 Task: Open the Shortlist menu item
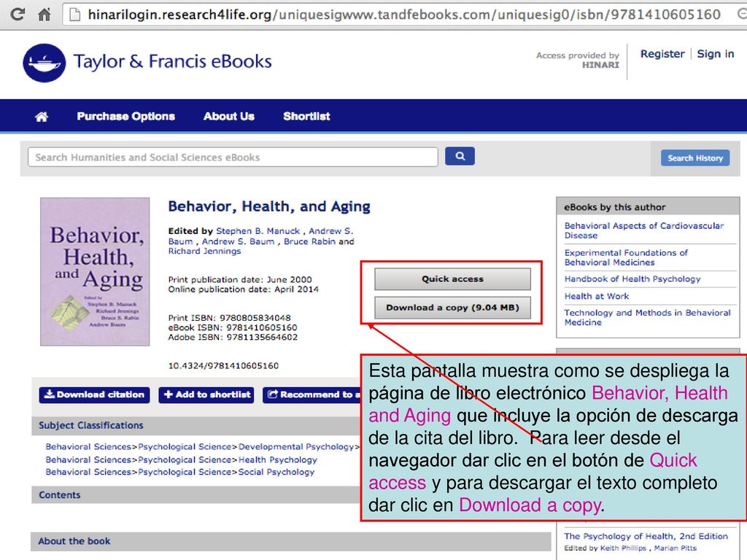pos(306,116)
